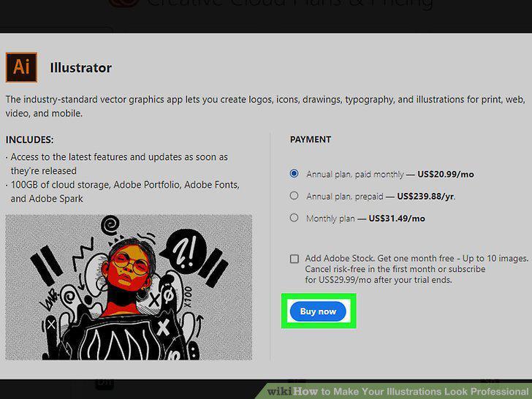Click the US$31.49/mo price text
The height and width of the screenshot is (399, 532).
click(397, 218)
